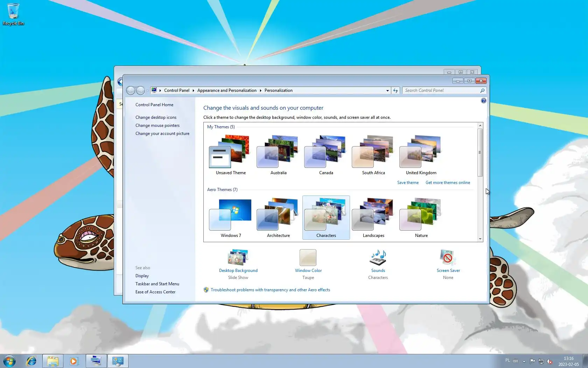
Task: Open the Windows Start menu orb
Action: (9, 361)
